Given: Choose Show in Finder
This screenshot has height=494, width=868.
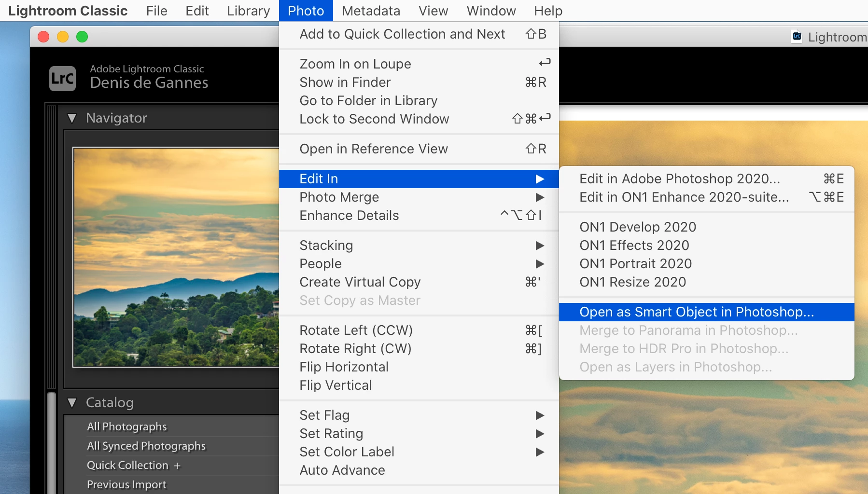Looking at the screenshot, I should 419,82.
